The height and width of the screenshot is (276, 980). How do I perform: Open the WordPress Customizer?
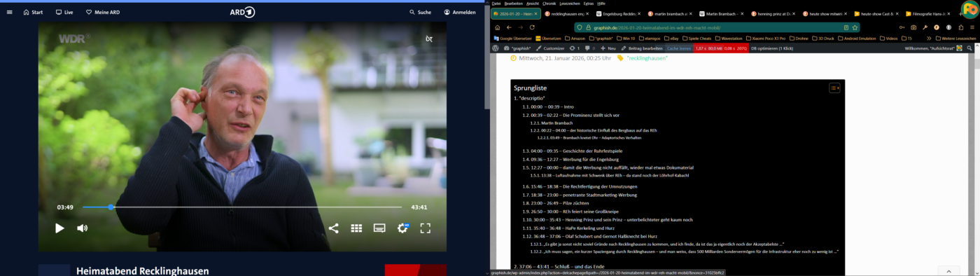coord(549,48)
